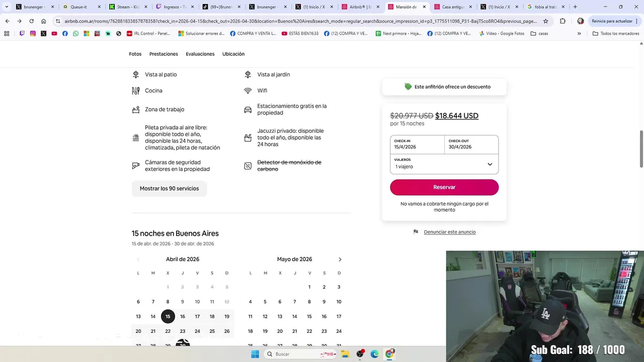
Task: Click the Reservar button
Action: coord(444,187)
